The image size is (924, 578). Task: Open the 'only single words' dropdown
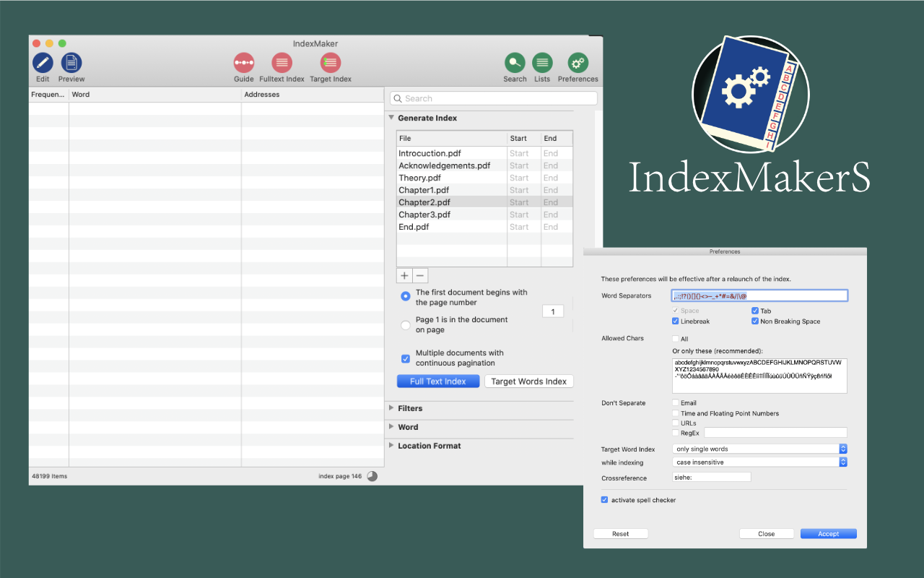click(x=759, y=449)
